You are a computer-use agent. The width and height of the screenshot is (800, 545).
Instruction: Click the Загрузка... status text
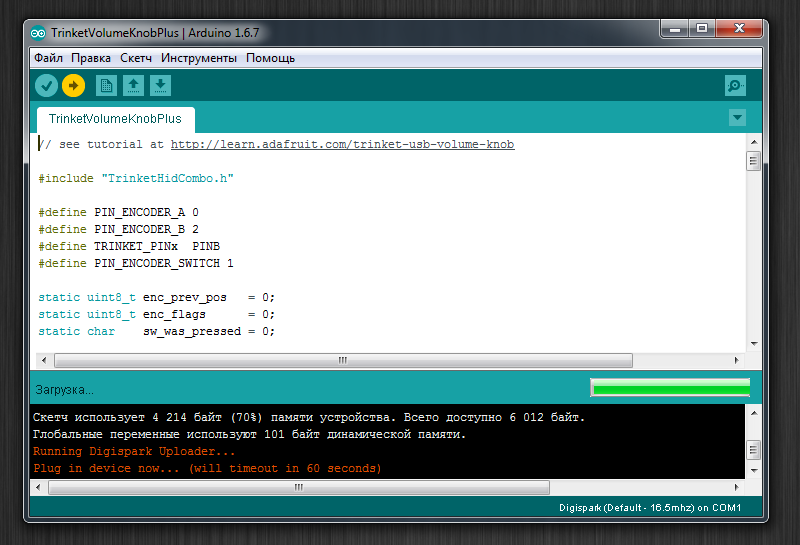tap(64, 390)
